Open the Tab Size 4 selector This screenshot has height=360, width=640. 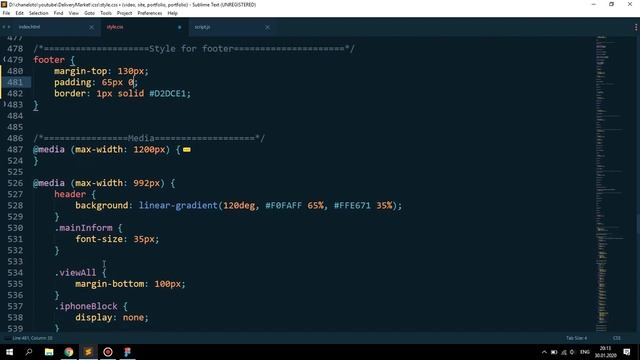coord(576,338)
